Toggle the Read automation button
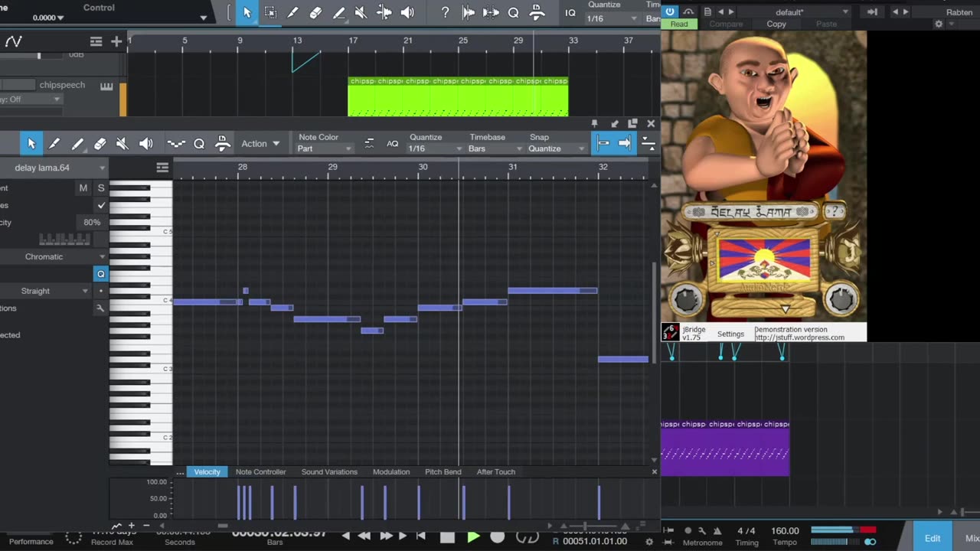Viewport: 980px width, 551px height. click(680, 24)
